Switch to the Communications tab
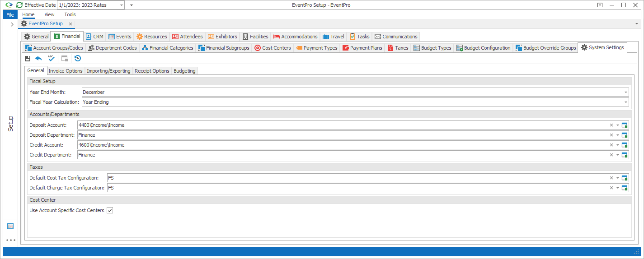This screenshot has width=644, height=259. point(396,37)
